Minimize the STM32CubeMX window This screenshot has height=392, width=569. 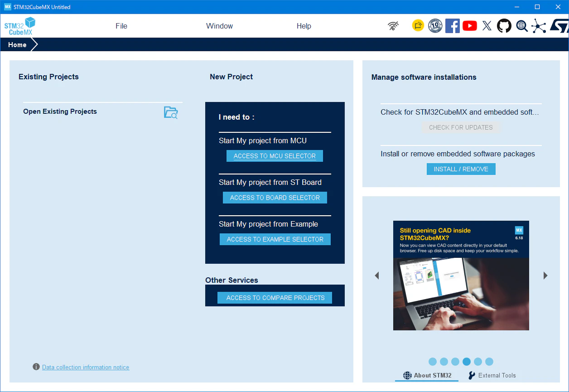pyautogui.click(x=517, y=7)
